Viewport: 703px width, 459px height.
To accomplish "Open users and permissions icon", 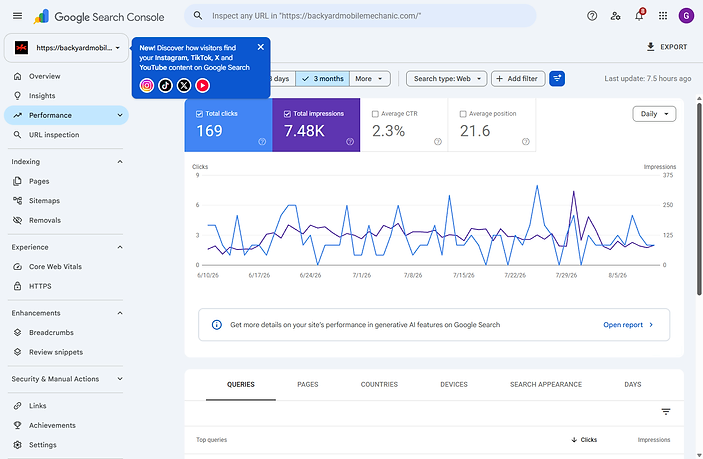I will tap(615, 16).
